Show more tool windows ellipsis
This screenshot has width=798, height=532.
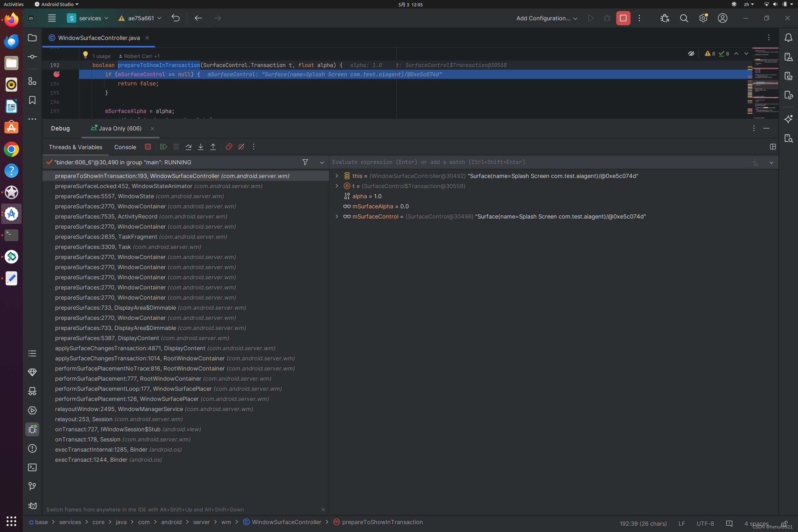pyautogui.click(x=32, y=119)
